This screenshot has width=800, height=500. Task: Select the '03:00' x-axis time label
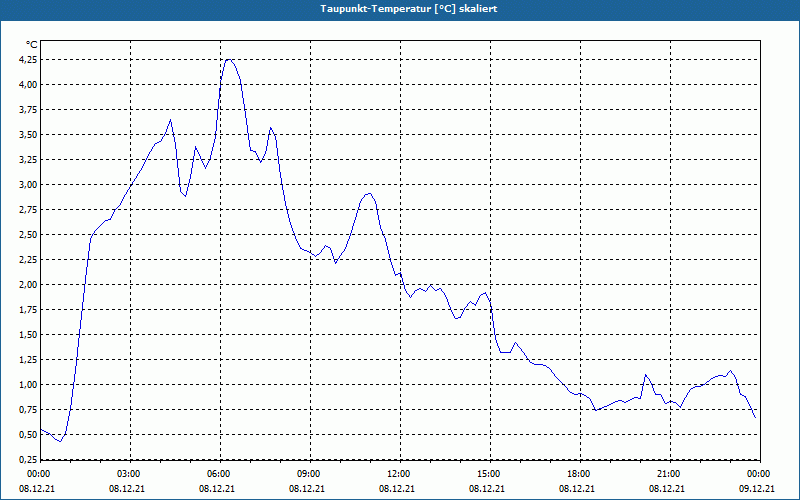129,474
